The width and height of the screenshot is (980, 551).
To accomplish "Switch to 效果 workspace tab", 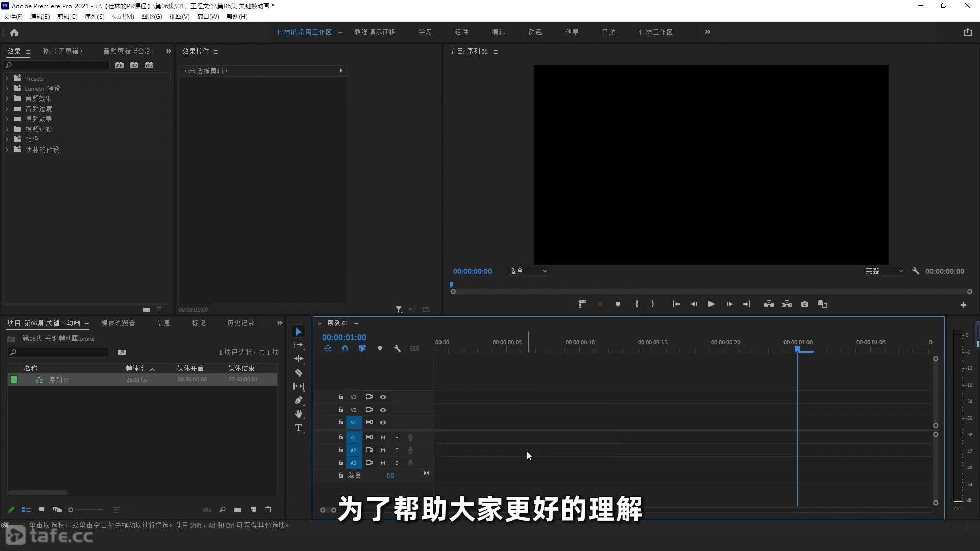I will click(x=572, y=32).
